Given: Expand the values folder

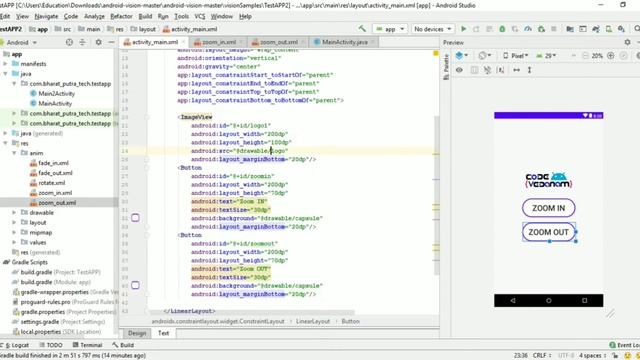Looking at the screenshot, I should coord(14,242).
